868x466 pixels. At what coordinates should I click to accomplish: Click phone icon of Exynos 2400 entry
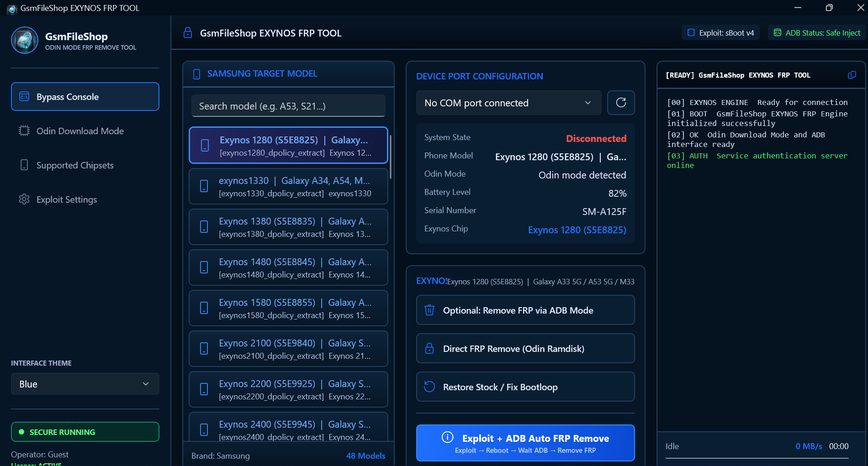(204, 430)
